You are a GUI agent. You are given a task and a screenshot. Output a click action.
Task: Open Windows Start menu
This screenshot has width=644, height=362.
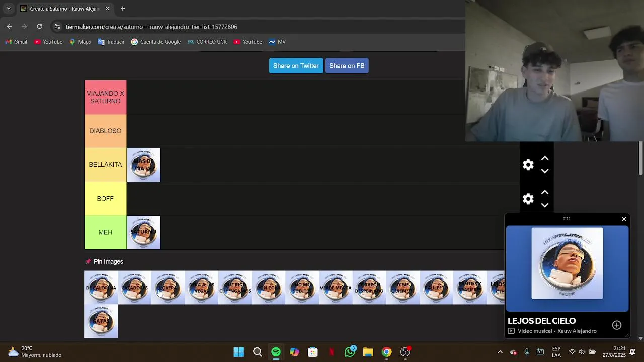238,352
